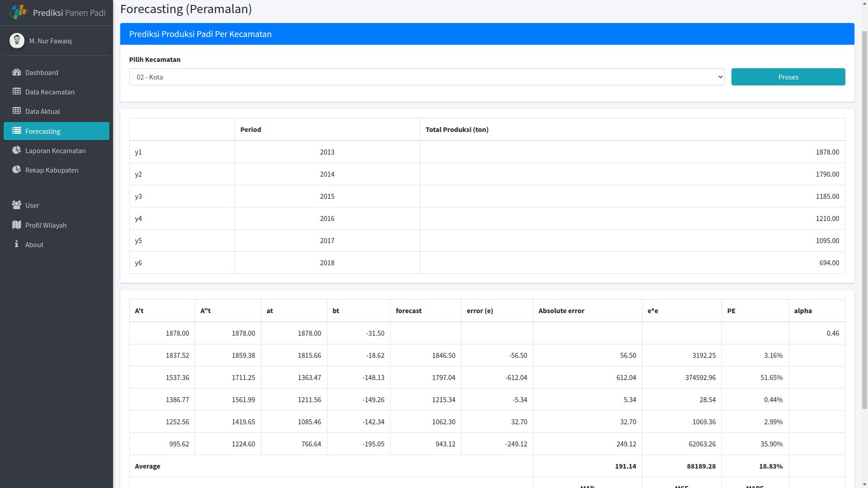Open the Dashboard menu entry

pyautogui.click(x=42, y=72)
